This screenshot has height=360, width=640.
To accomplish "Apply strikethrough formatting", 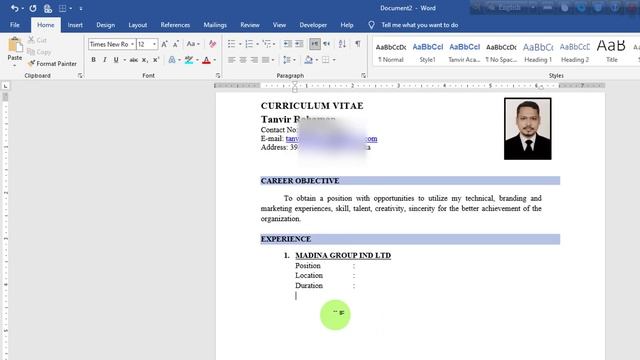I will tap(133, 60).
